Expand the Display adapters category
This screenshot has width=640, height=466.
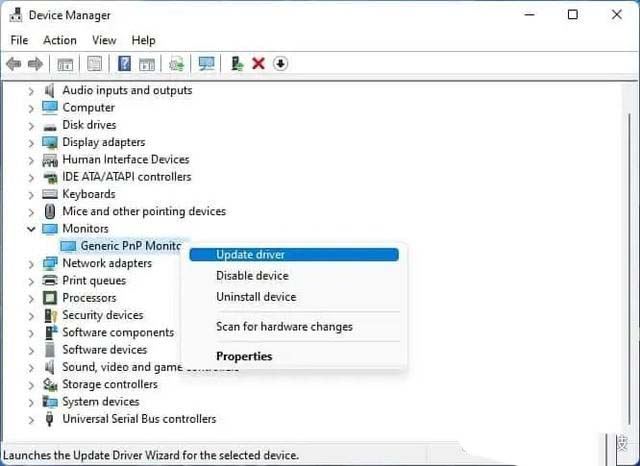(31, 142)
